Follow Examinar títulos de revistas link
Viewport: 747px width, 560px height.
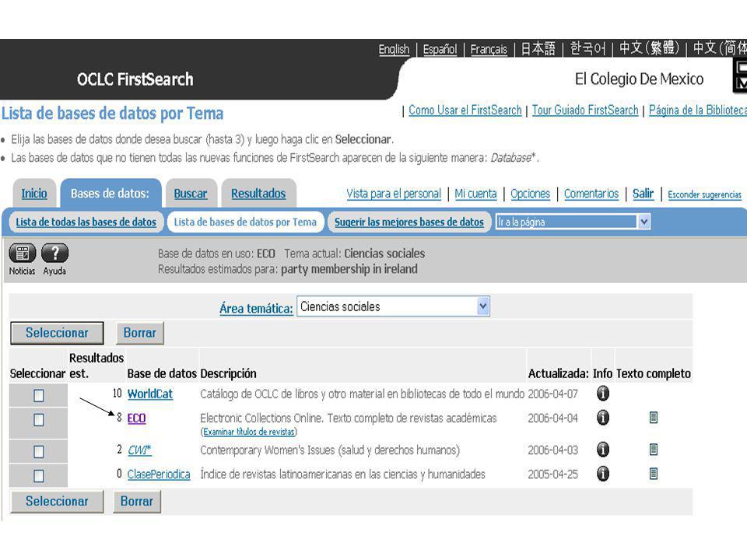(x=249, y=432)
